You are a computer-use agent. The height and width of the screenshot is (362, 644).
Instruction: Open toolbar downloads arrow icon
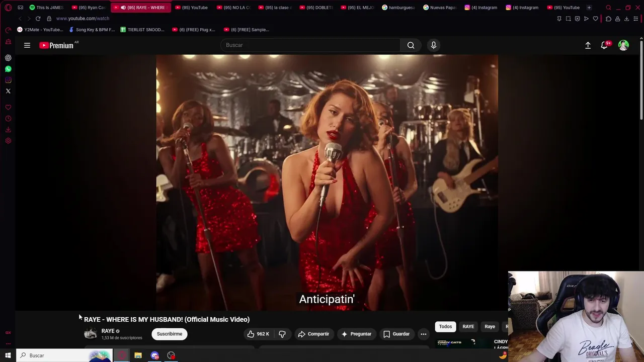pos(626,19)
